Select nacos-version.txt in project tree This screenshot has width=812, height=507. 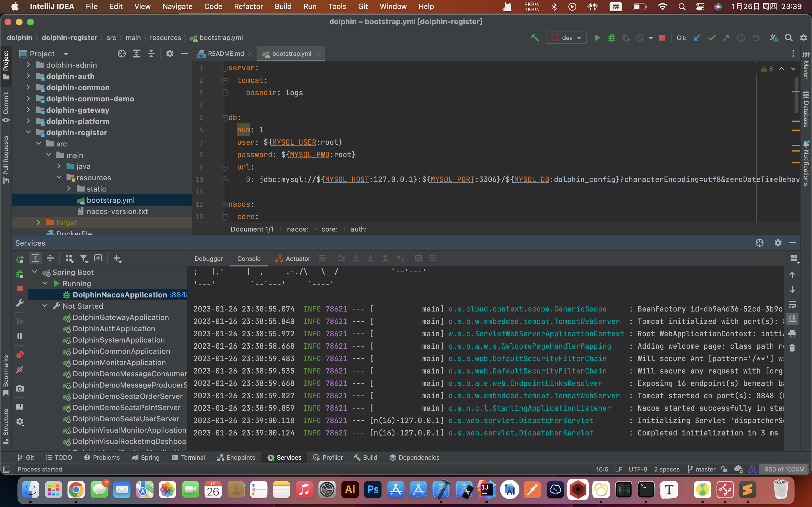[117, 212]
